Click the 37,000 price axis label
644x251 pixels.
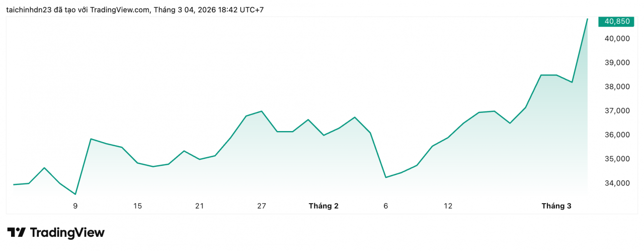pyautogui.click(x=616, y=110)
